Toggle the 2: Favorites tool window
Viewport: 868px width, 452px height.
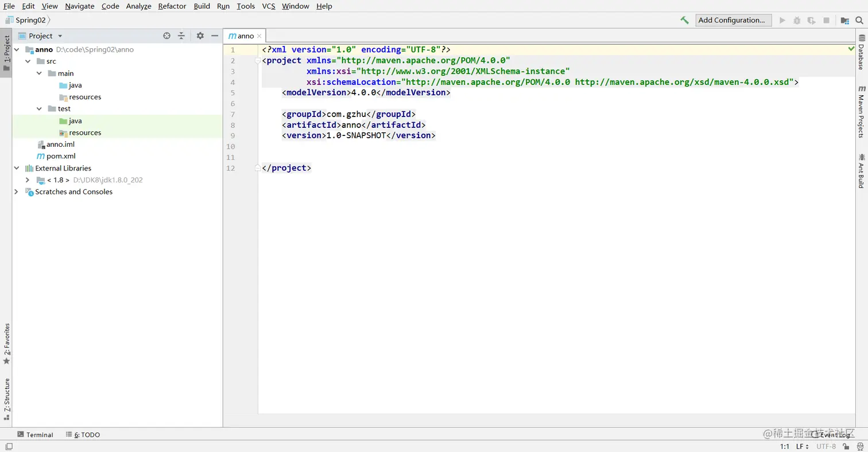[6, 343]
